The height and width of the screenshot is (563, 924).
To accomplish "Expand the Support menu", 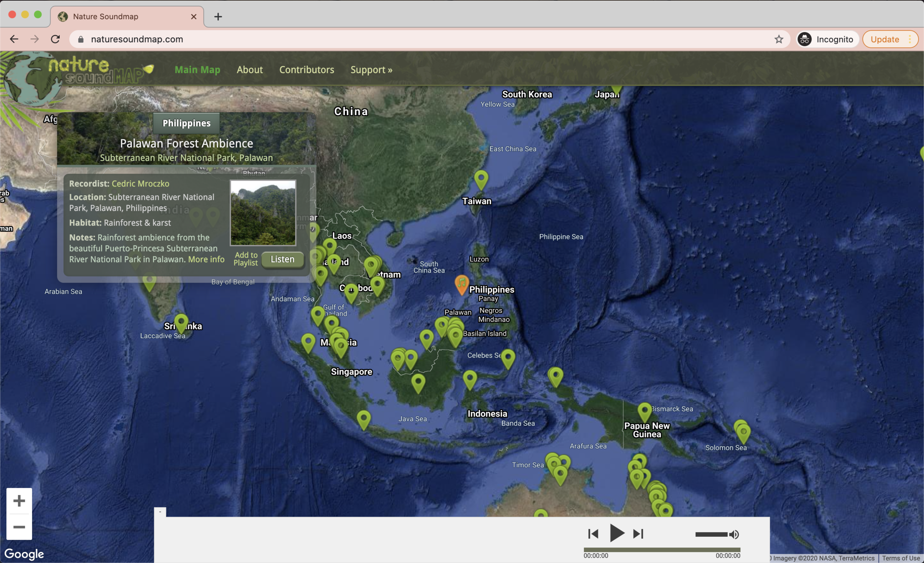I will [x=371, y=70].
